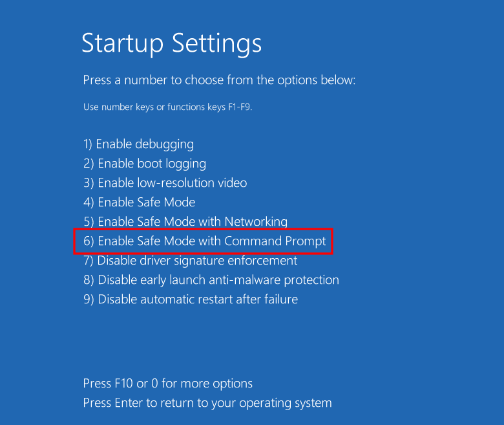504x425 pixels.
Task: Click the 'Use number keys' hint text
Action: tap(167, 107)
